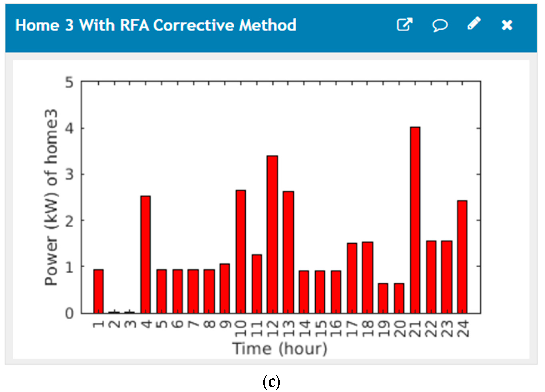This screenshot has width=545, height=392.
Task: Open panel in new window icon
Action: click(404, 24)
